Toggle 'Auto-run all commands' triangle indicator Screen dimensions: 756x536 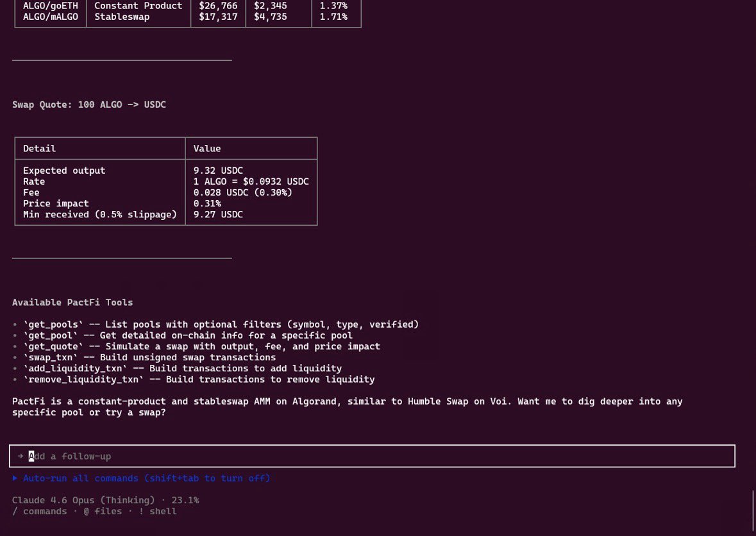pos(15,478)
